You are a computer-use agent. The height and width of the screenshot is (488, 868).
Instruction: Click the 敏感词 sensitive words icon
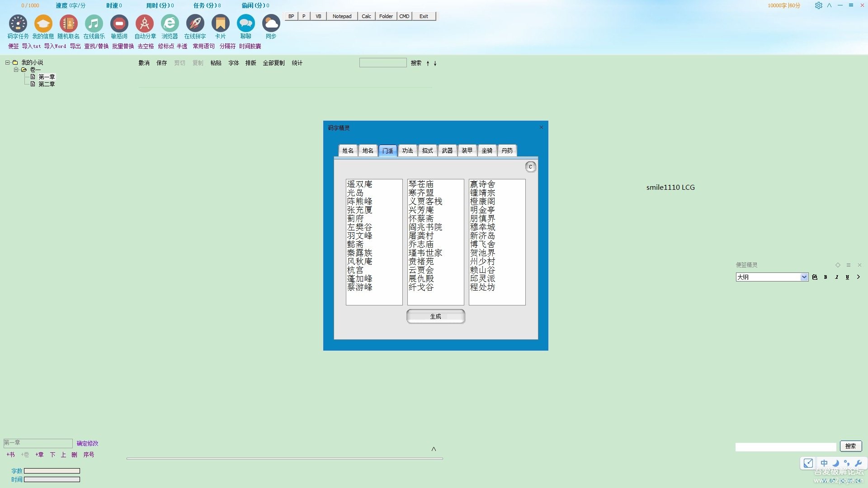pyautogui.click(x=119, y=23)
